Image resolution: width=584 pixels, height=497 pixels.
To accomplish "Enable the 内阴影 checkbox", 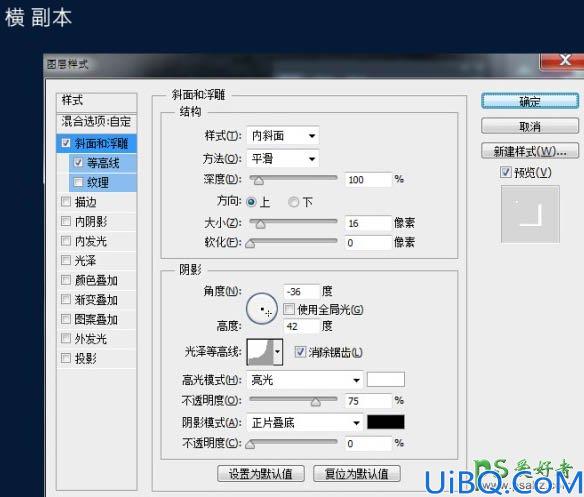I will [66, 221].
